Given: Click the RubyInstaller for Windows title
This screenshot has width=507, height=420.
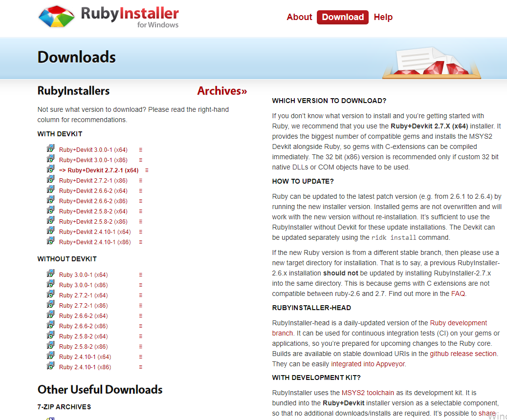Looking at the screenshot, I should pyautogui.click(x=130, y=17).
